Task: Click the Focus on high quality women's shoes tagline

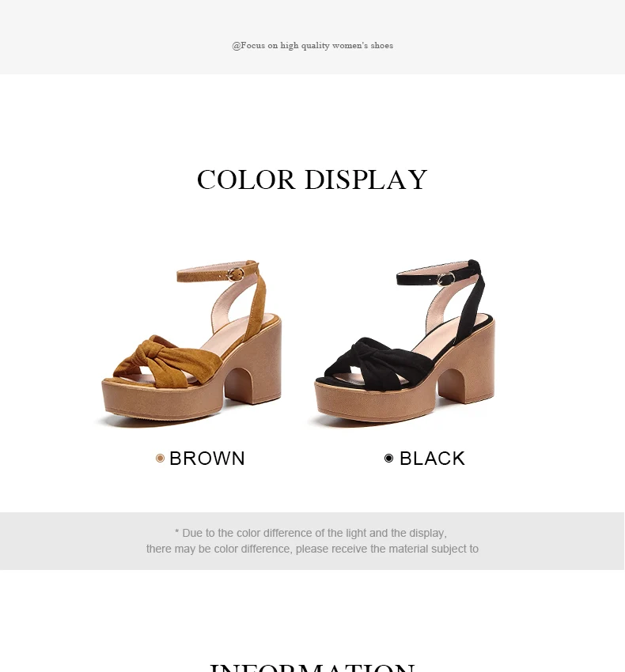Action: [x=312, y=45]
